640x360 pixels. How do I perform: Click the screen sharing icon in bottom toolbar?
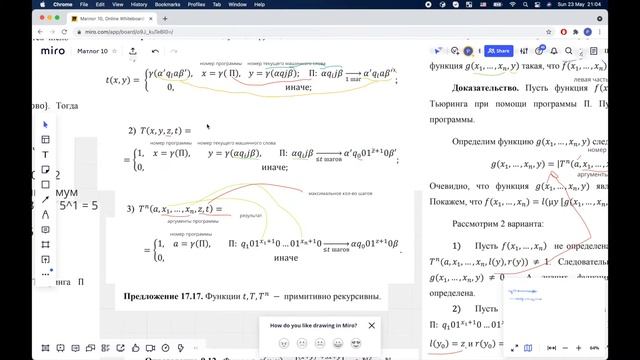point(120,348)
